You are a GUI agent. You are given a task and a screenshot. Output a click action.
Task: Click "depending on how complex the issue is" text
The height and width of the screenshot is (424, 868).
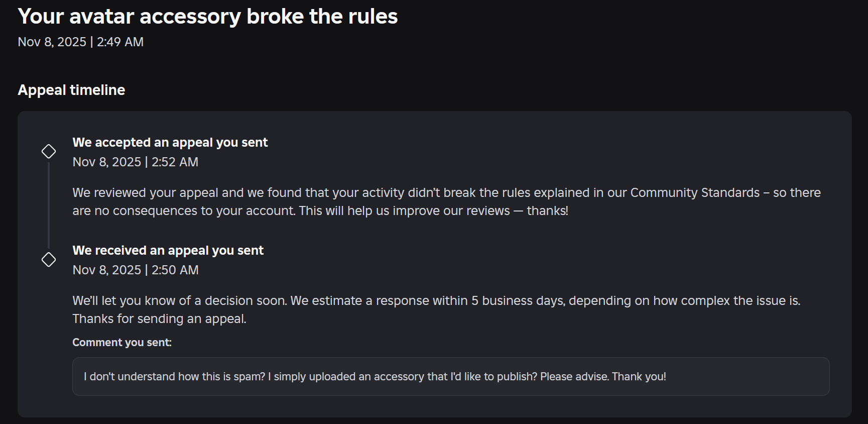[x=684, y=301]
